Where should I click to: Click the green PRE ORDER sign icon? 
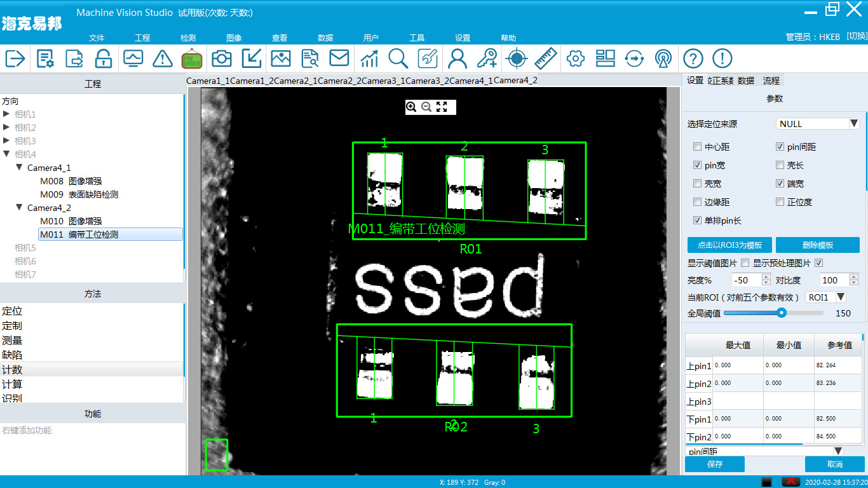point(191,59)
